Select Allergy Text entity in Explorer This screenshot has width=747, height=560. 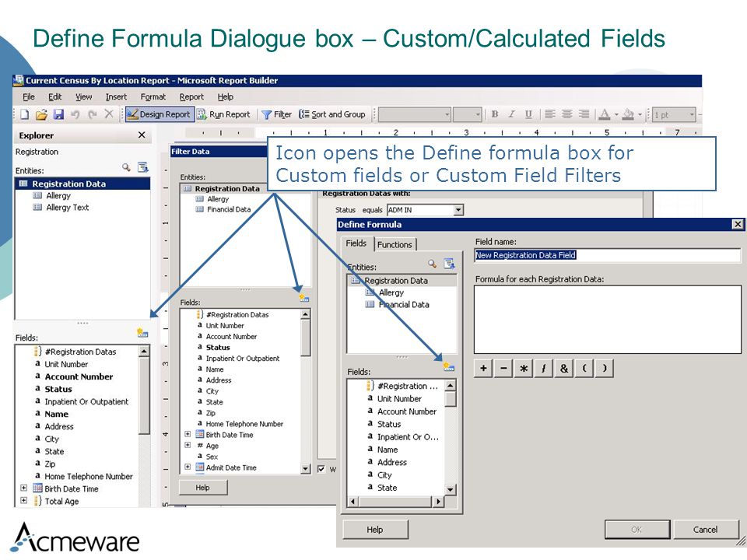pos(67,208)
